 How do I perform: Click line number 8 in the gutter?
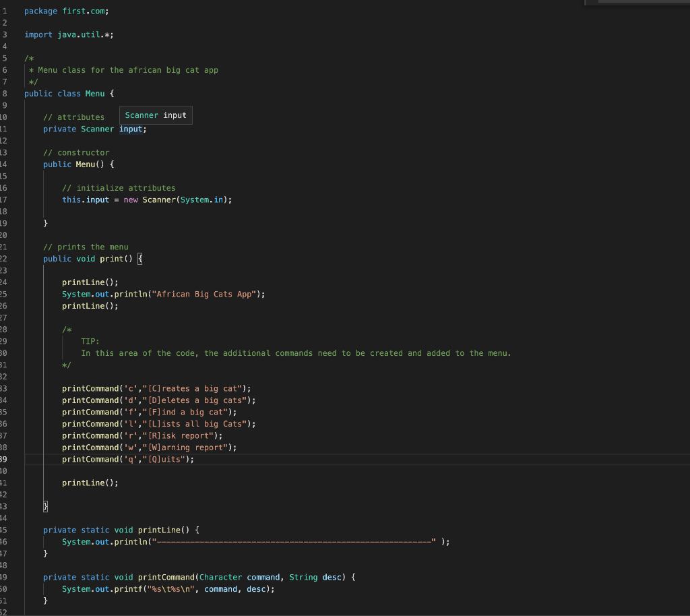tap(5, 94)
